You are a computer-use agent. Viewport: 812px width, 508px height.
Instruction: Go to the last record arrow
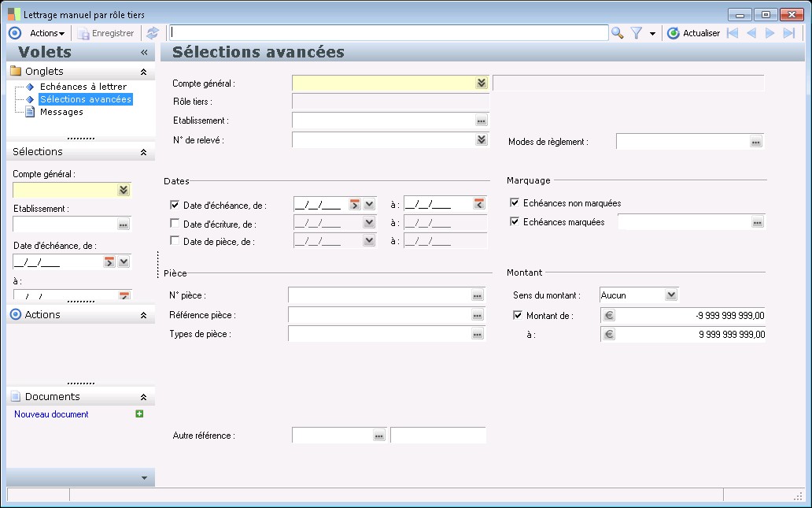tap(789, 33)
